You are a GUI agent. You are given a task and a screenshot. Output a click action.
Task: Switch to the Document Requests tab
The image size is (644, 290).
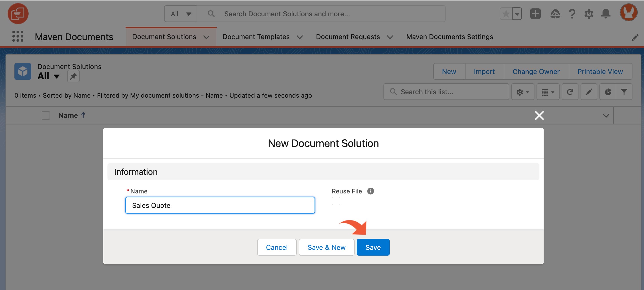[x=348, y=37]
